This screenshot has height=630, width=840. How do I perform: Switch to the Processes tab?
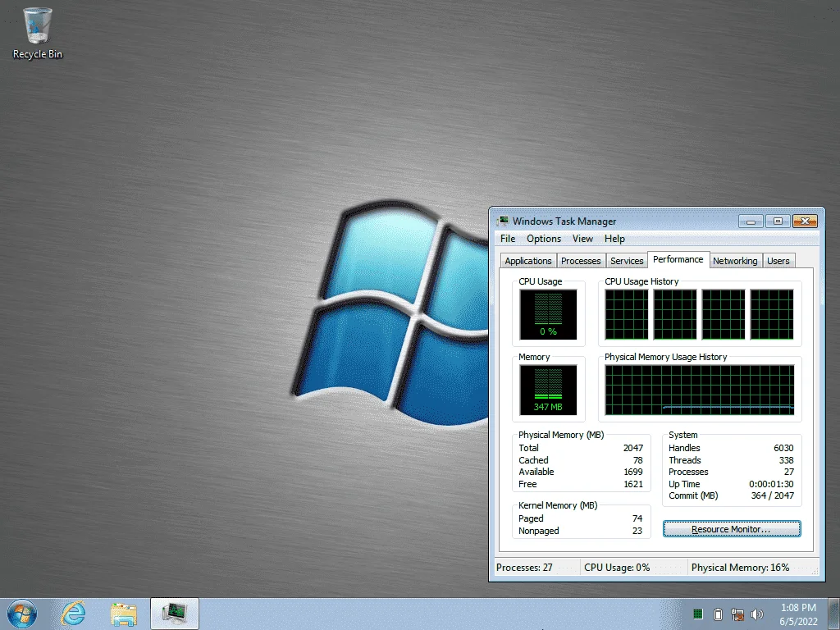click(x=581, y=261)
